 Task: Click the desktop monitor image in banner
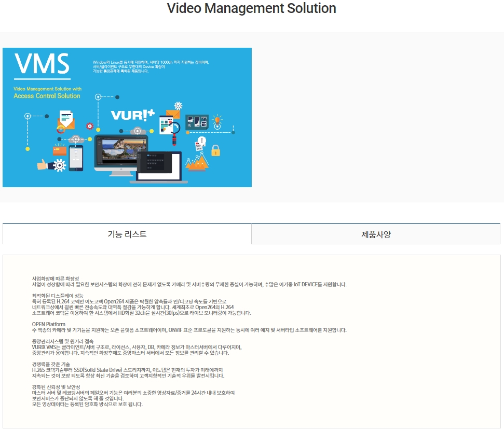click(121, 156)
